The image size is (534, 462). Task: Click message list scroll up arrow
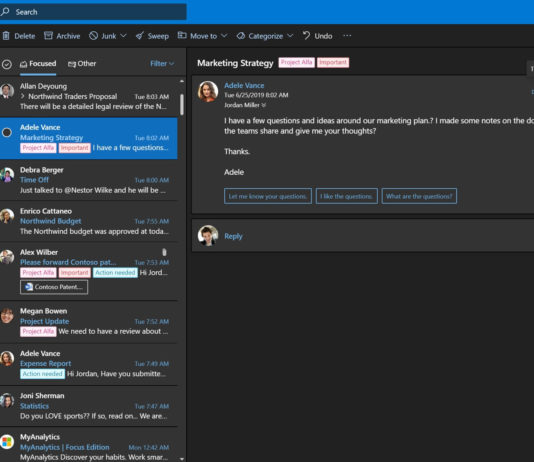(x=182, y=81)
